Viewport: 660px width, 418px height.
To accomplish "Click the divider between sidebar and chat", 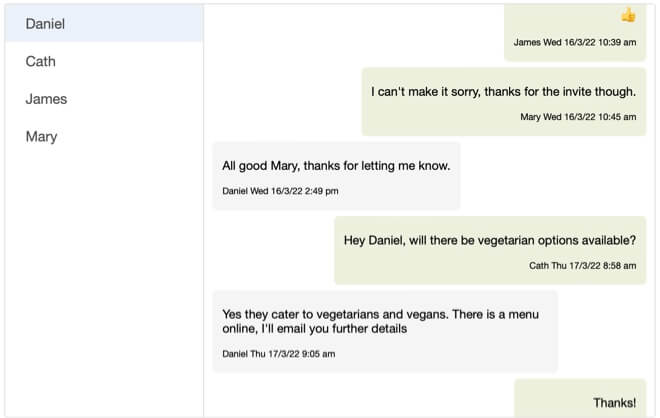I will click(x=204, y=210).
